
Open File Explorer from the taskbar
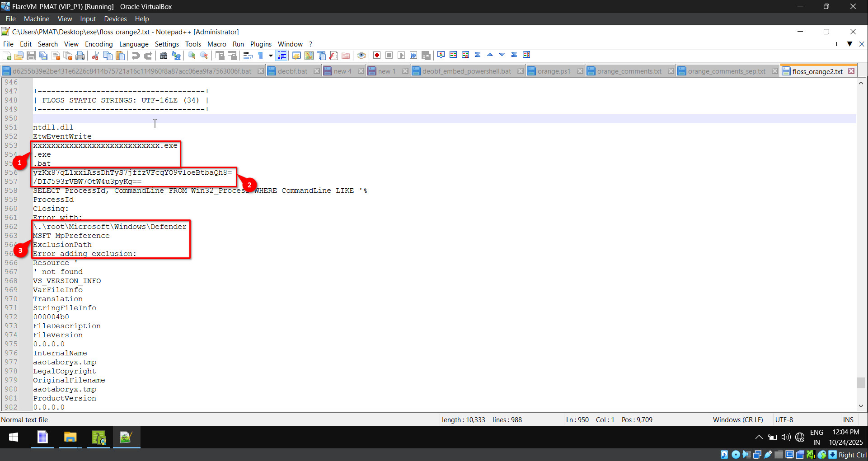[70, 437]
